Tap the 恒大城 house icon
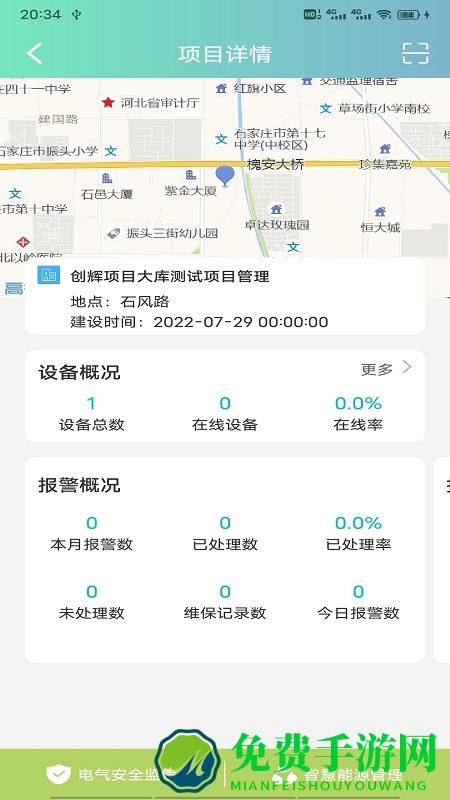The height and width of the screenshot is (800, 450). [x=380, y=211]
